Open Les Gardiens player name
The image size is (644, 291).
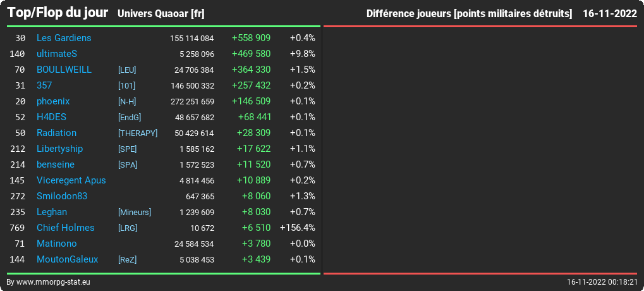point(64,38)
